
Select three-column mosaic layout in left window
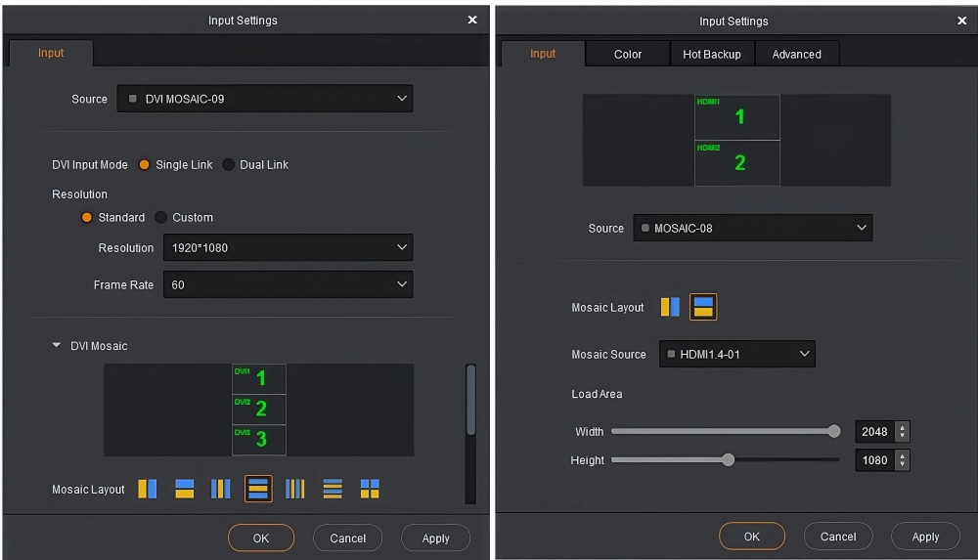pos(221,489)
